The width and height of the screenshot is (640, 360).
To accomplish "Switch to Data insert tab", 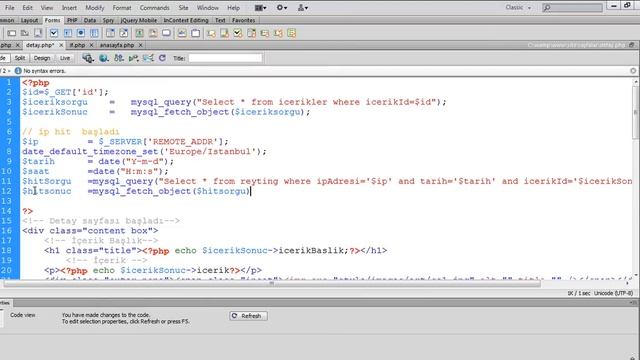I will 90,20.
